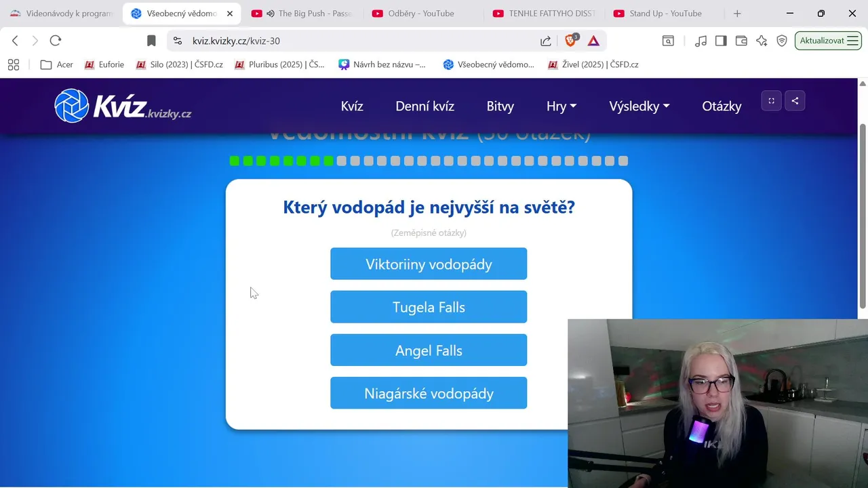This screenshot has height=488, width=868.
Task: Open the Otázky navigation item
Action: pos(722,106)
